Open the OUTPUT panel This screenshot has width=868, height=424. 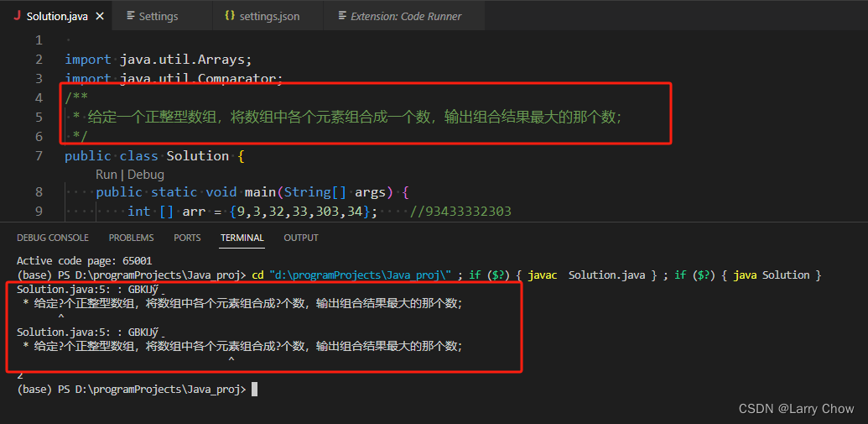(x=301, y=238)
